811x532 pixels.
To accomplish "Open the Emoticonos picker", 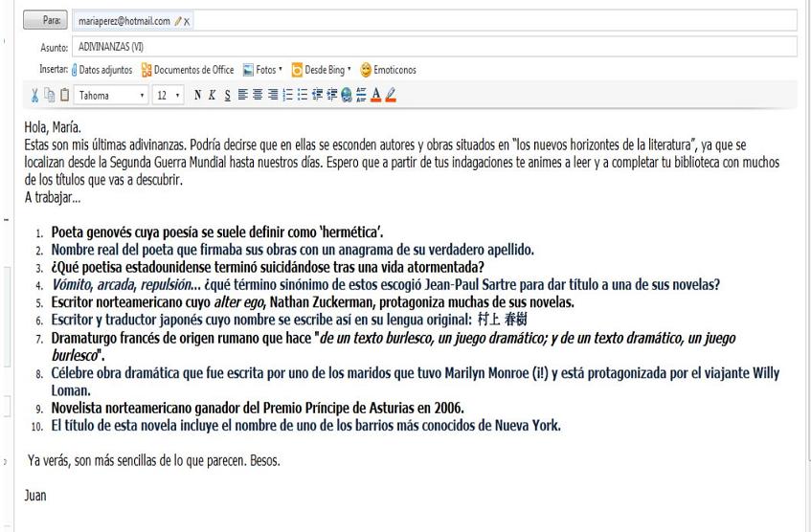I will tap(388, 70).
